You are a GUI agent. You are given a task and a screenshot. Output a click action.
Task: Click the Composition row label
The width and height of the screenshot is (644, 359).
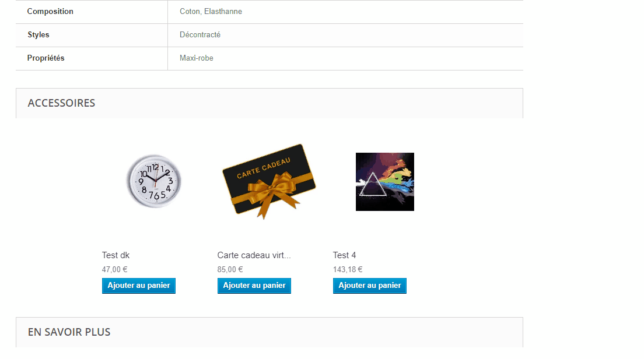50,12
